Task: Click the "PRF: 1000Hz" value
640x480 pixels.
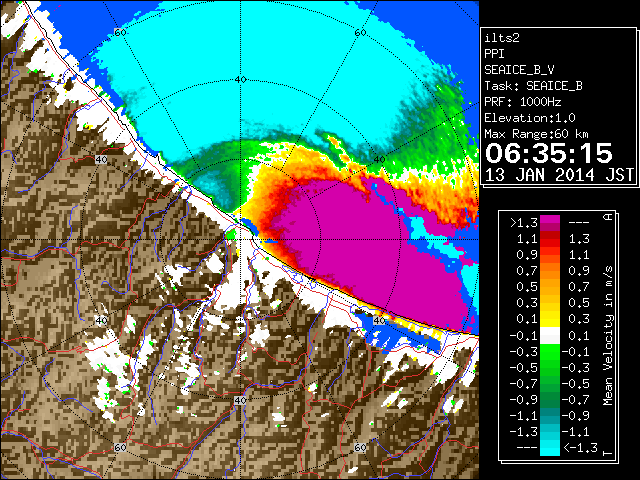Action: click(x=523, y=102)
